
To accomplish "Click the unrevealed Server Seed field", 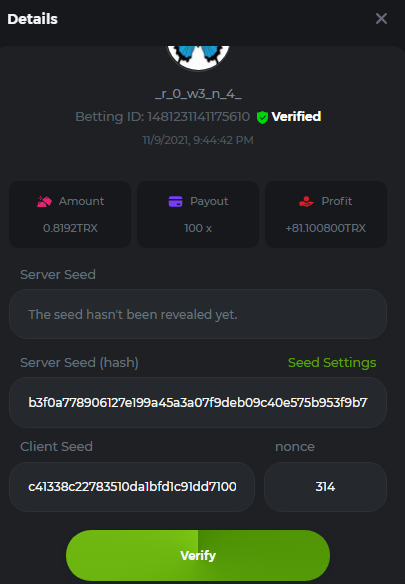I will 198,314.
